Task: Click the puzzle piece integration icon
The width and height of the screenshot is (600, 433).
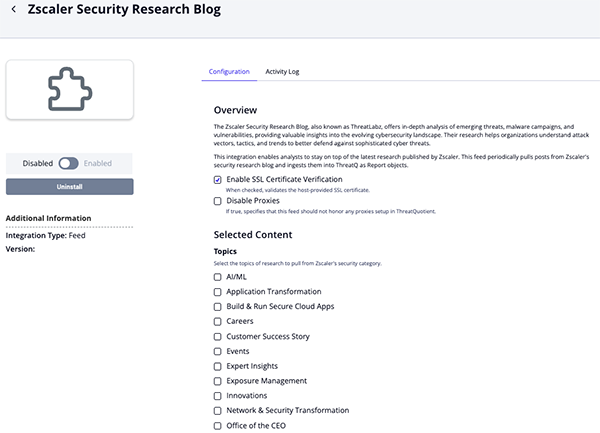Action: point(69,90)
